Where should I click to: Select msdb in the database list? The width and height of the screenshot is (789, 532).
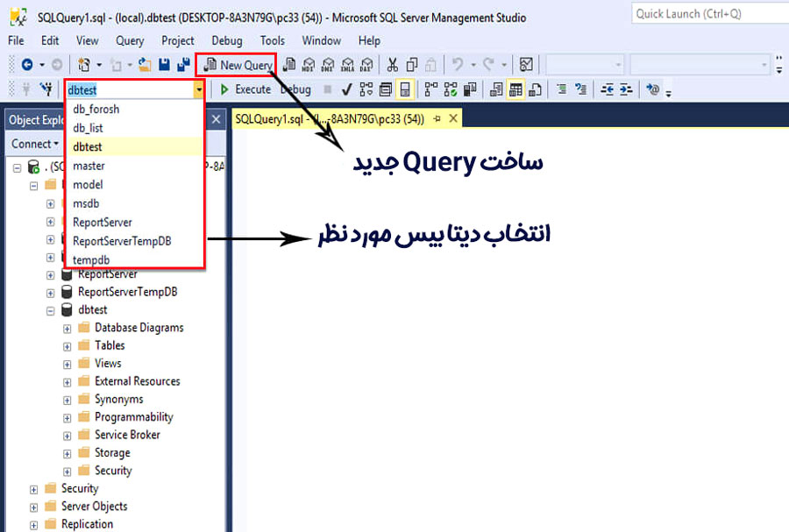click(135, 203)
